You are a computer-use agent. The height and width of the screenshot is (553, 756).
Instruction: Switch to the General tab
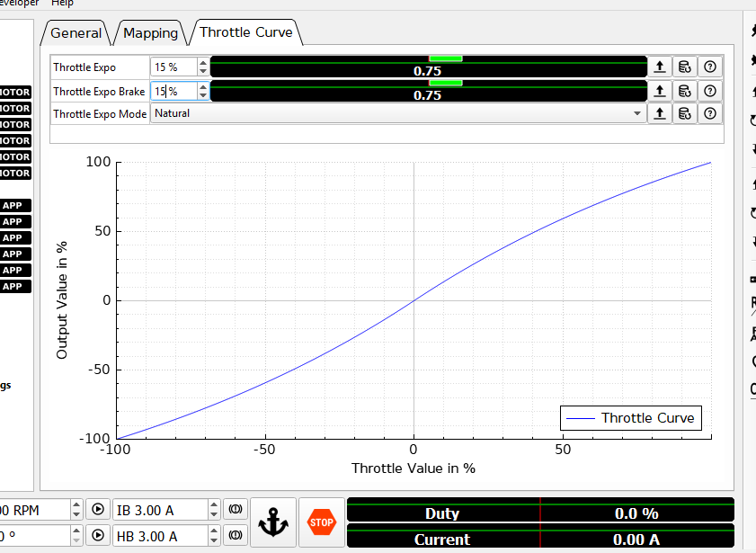click(76, 33)
